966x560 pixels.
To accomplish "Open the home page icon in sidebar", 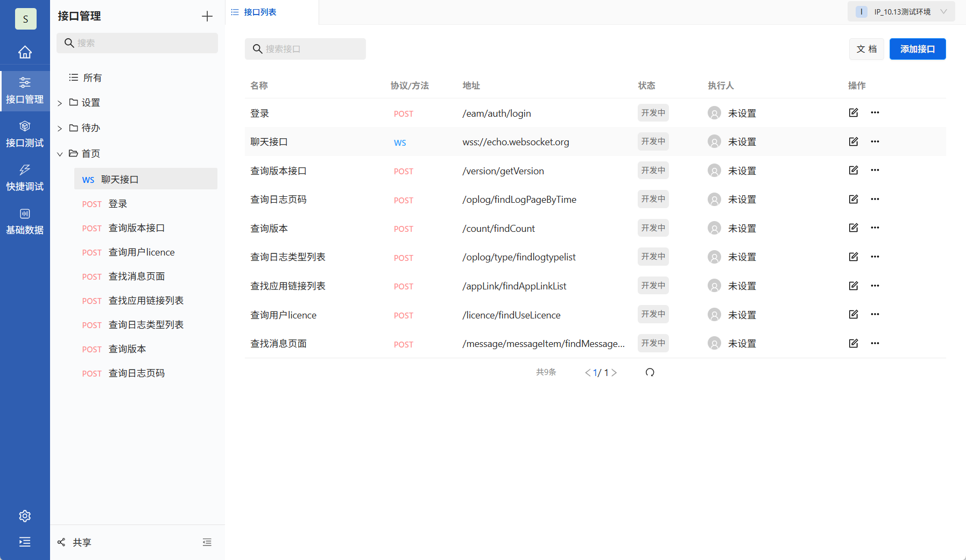I will (x=25, y=52).
